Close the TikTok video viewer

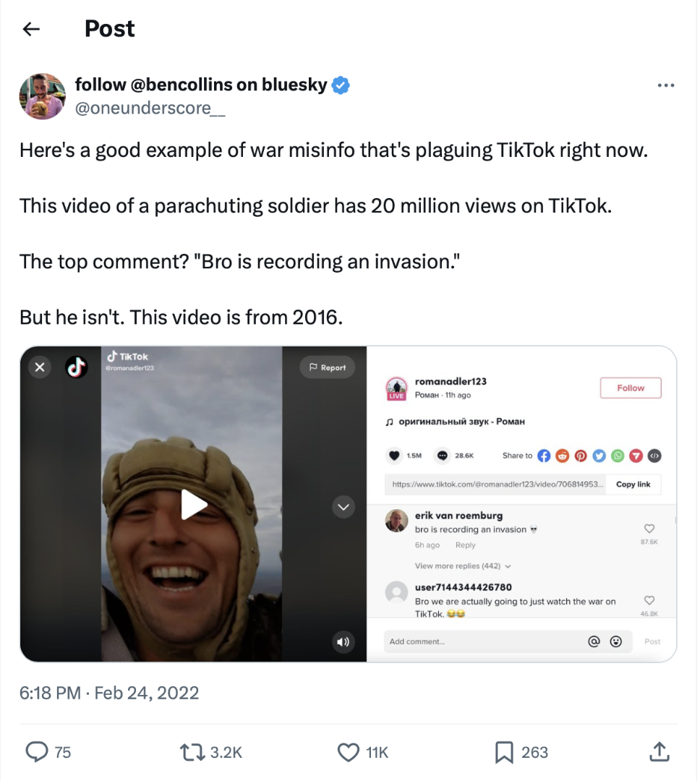pyautogui.click(x=40, y=367)
